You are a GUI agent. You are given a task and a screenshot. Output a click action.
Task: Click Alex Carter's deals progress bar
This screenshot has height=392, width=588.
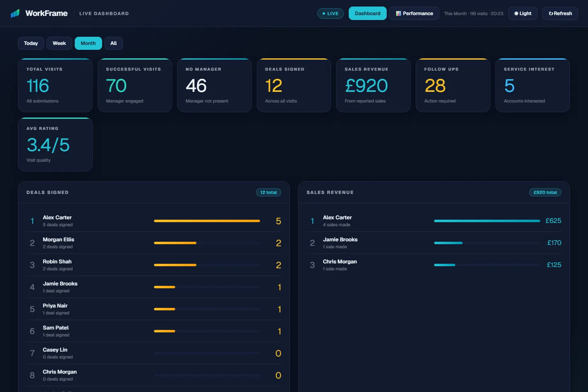click(207, 221)
